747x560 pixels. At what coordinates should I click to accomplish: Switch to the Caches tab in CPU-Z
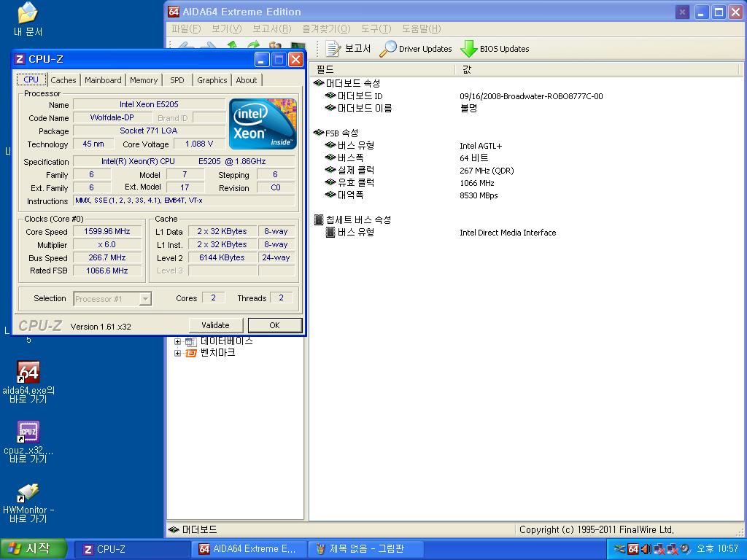63,80
